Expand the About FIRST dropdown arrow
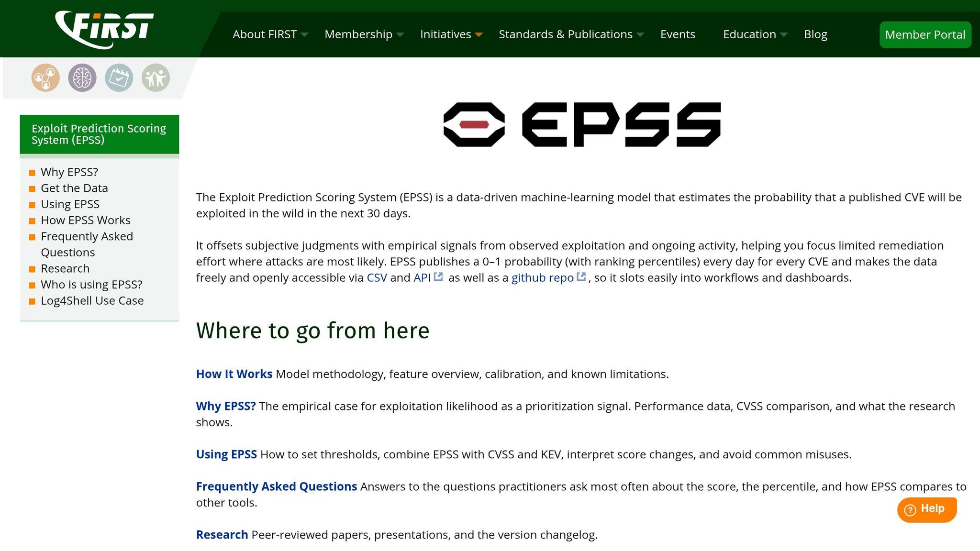The height and width of the screenshot is (551, 980). (x=304, y=35)
